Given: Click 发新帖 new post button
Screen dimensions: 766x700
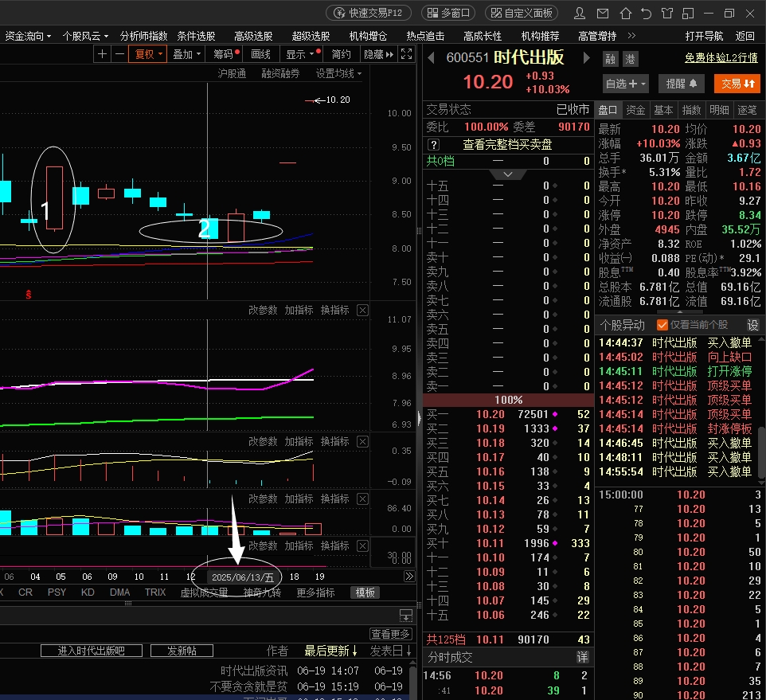Looking at the screenshot, I should 182,651.
